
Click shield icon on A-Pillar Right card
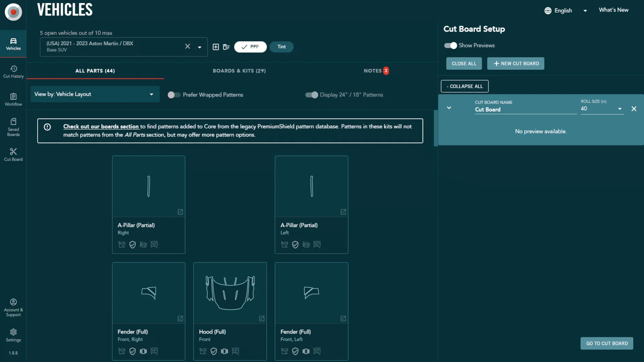coord(132,244)
